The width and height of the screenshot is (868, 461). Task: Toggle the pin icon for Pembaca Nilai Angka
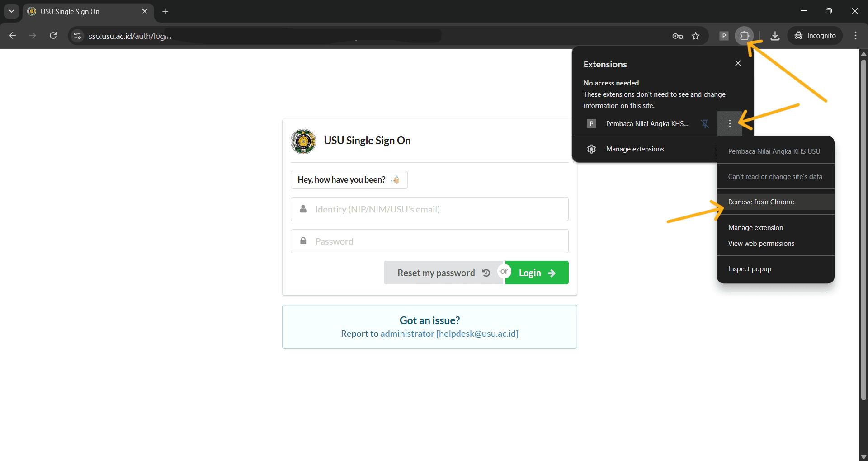click(705, 124)
